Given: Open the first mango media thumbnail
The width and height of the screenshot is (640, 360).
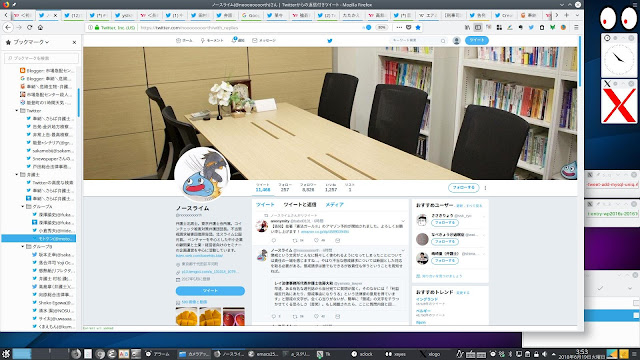Looking at the screenshot, I should tap(187, 316).
